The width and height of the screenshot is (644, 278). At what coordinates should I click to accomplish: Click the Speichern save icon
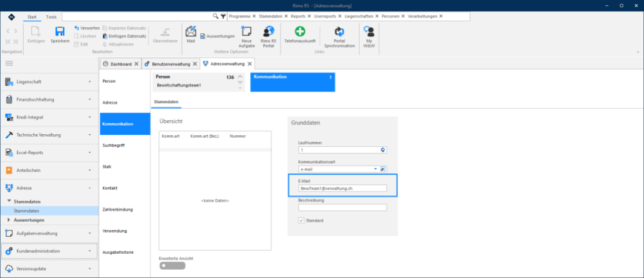coord(60,33)
